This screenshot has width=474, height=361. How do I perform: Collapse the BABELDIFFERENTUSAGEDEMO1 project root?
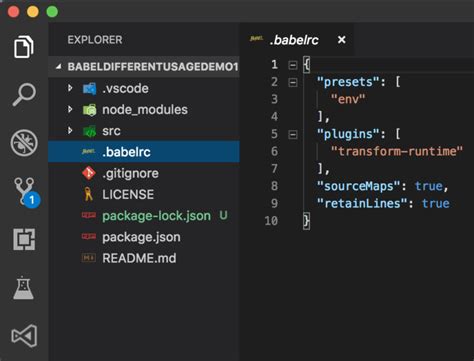pyautogui.click(x=59, y=67)
